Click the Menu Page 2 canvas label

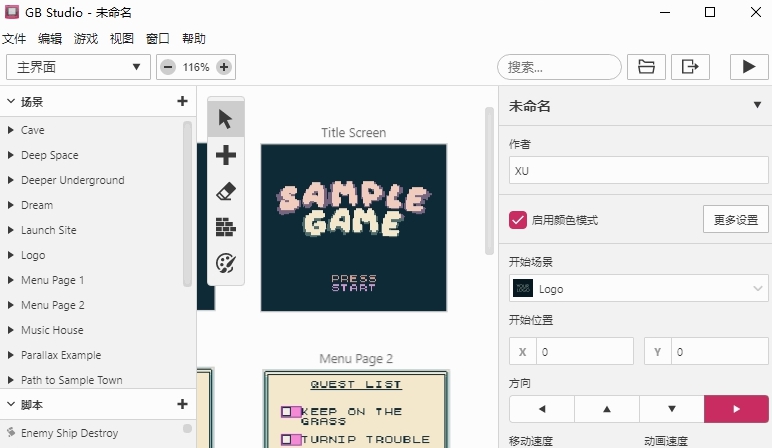point(356,358)
